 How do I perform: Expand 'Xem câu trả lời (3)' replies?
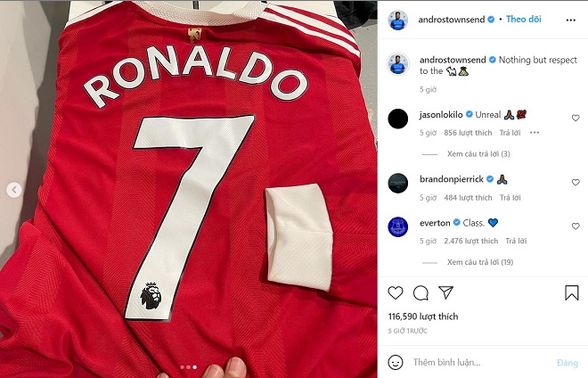pos(478,154)
